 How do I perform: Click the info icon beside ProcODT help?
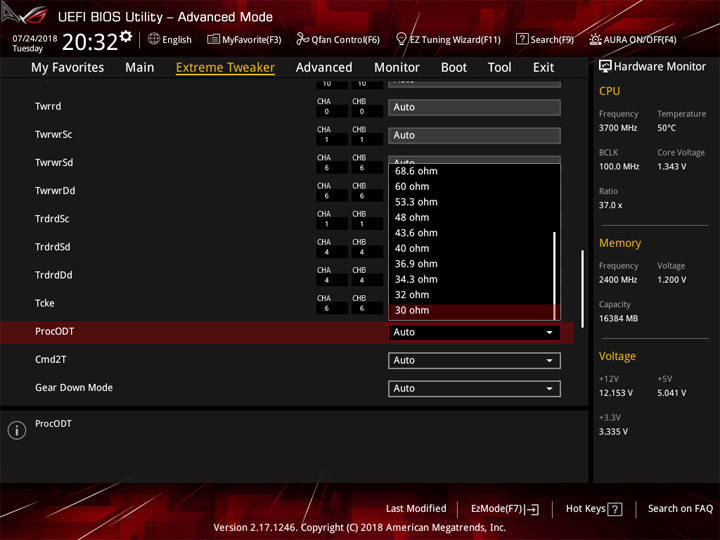17,430
